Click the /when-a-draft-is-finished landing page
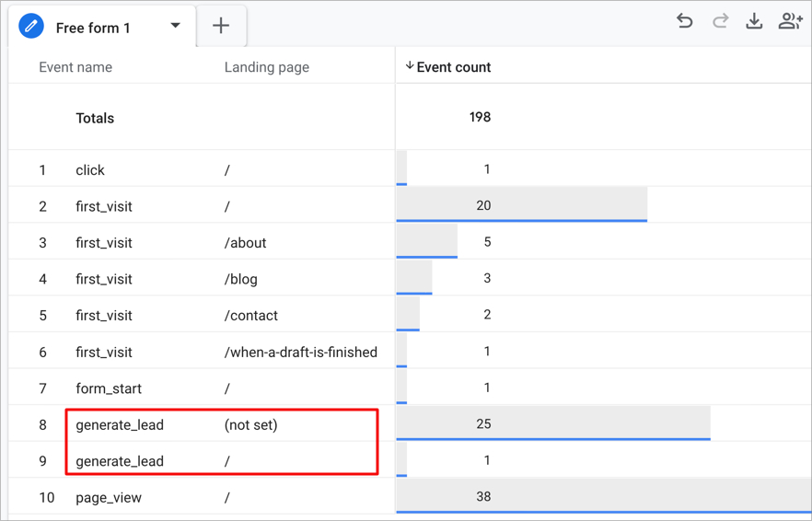 point(301,353)
